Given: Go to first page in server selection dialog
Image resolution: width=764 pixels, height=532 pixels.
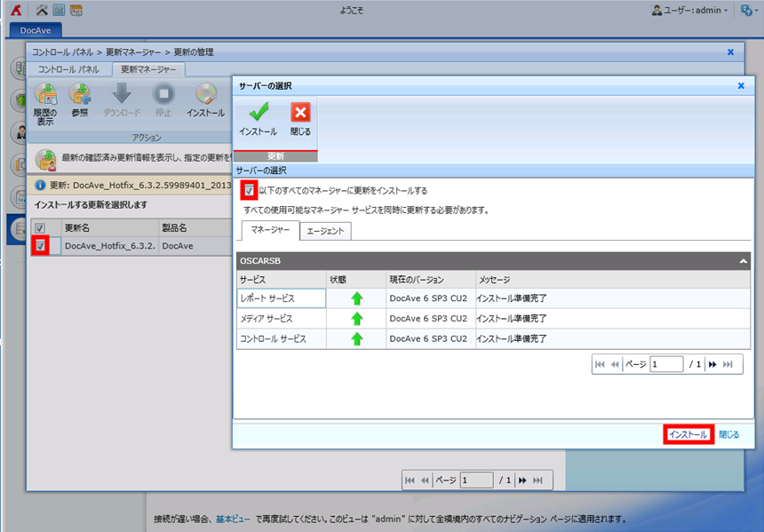Looking at the screenshot, I should point(600,364).
